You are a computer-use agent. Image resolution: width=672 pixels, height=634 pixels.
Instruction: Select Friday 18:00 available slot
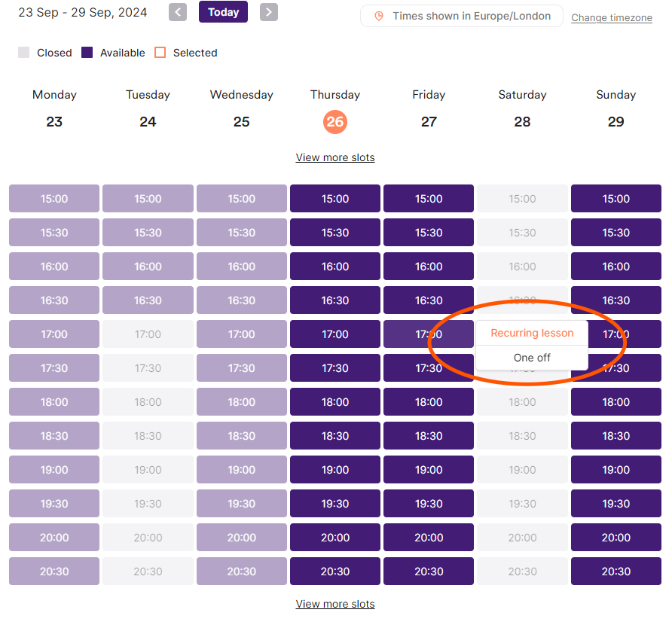429,402
